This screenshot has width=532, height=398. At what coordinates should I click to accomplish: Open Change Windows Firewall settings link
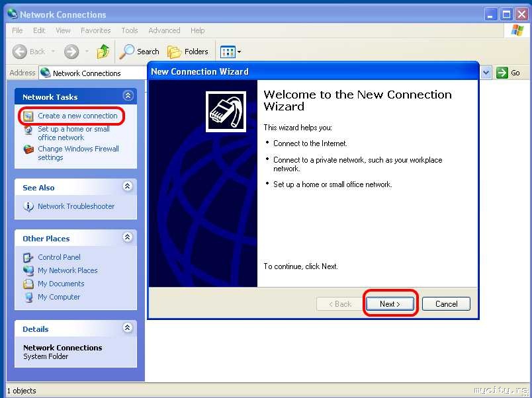[78, 153]
